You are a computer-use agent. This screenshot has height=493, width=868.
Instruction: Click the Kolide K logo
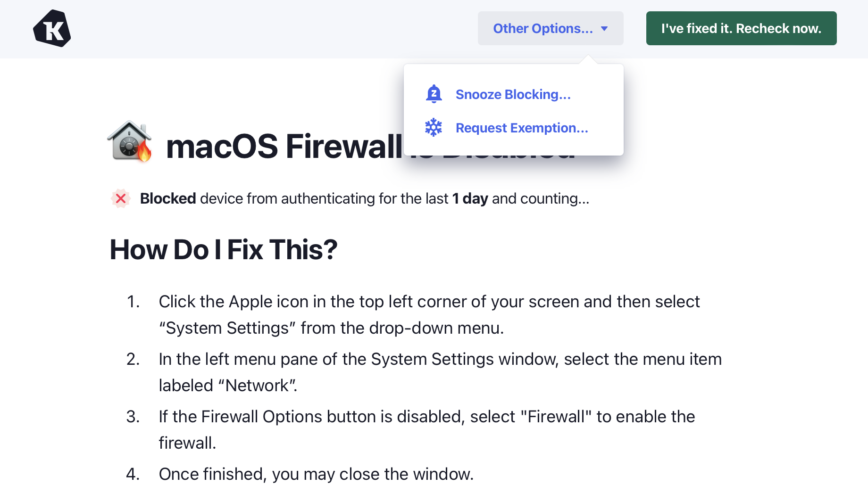click(52, 29)
